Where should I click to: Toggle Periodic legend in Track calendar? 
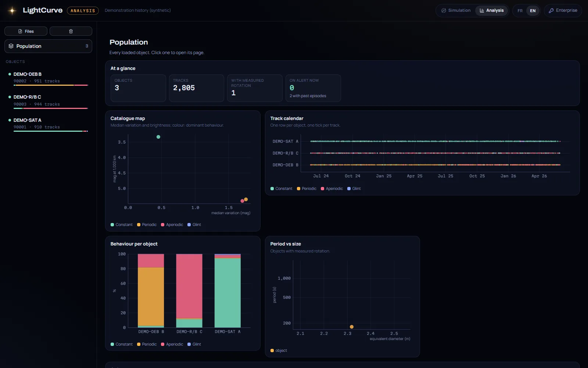pyautogui.click(x=307, y=188)
